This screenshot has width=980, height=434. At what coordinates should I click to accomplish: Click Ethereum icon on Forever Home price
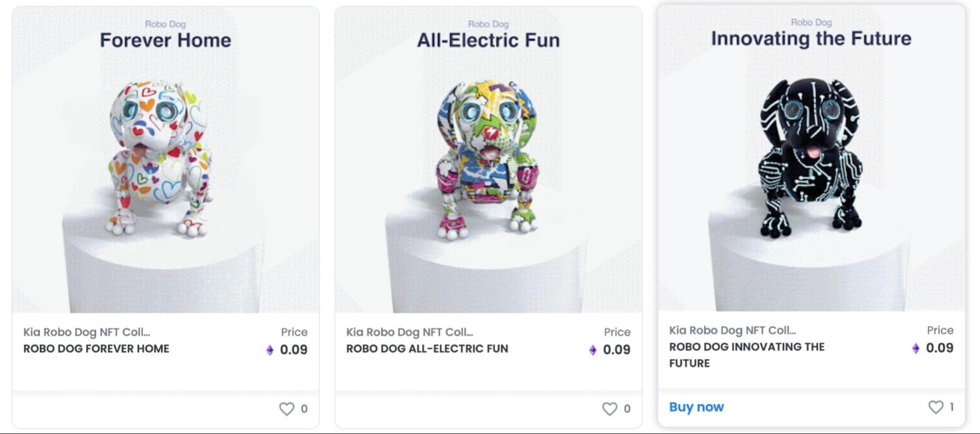coord(270,350)
